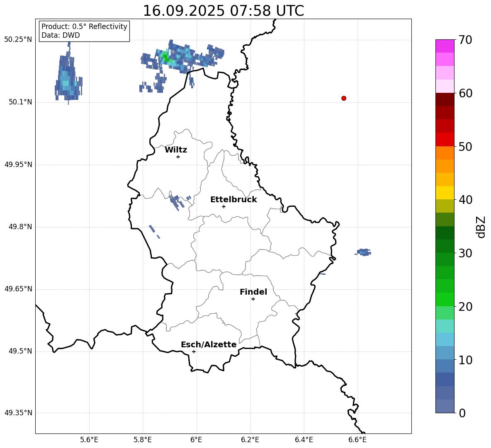
Task: Click the 6.2°E longitude label
Action: (x=250, y=440)
